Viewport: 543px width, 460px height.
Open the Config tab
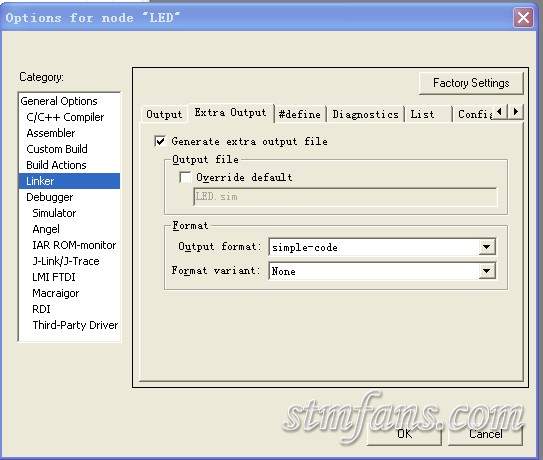474,114
